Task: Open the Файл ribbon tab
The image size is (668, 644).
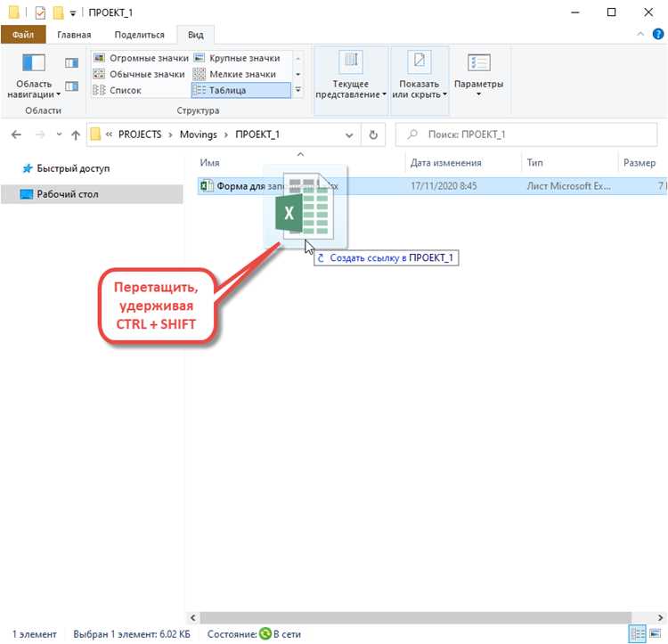Action: pyautogui.click(x=23, y=35)
